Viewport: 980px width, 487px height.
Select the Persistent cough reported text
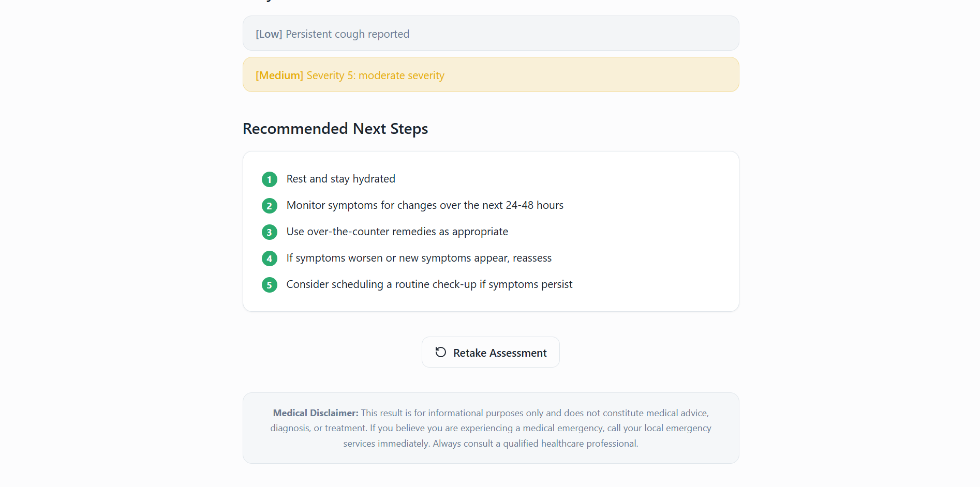pos(347,34)
